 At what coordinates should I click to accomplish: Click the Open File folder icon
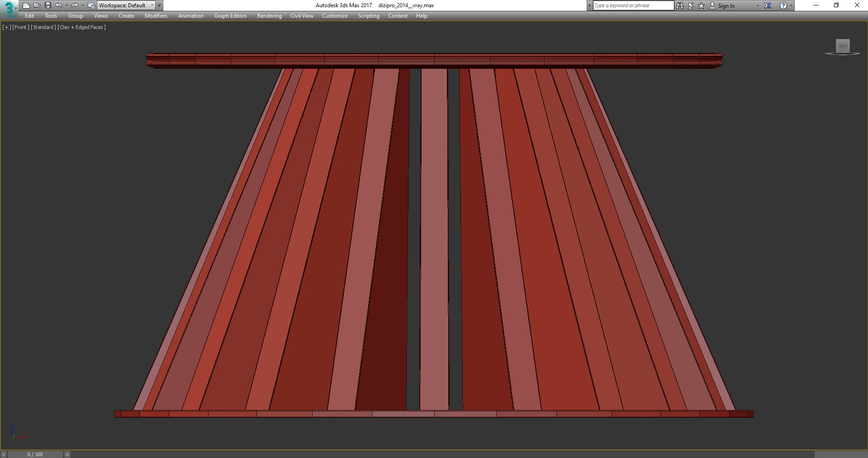pyautogui.click(x=37, y=5)
